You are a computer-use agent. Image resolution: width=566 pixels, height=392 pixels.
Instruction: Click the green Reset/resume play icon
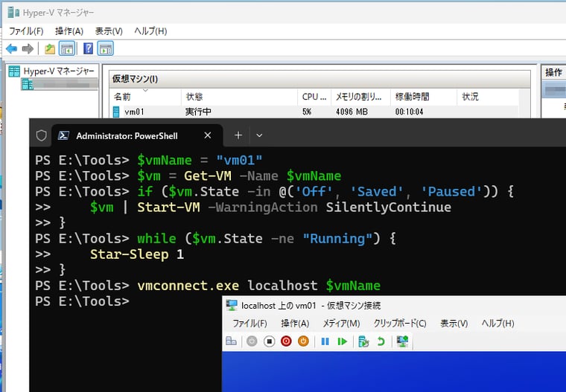tap(342, 341)
